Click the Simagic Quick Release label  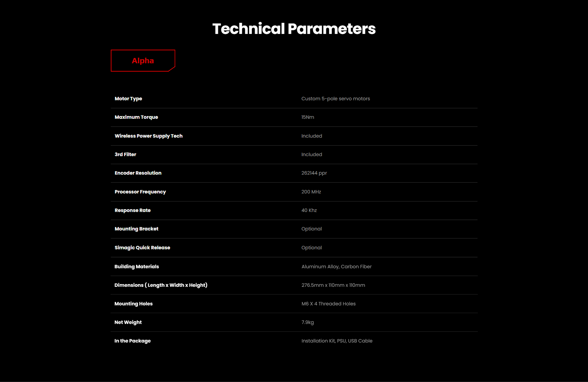click(142, 248)
